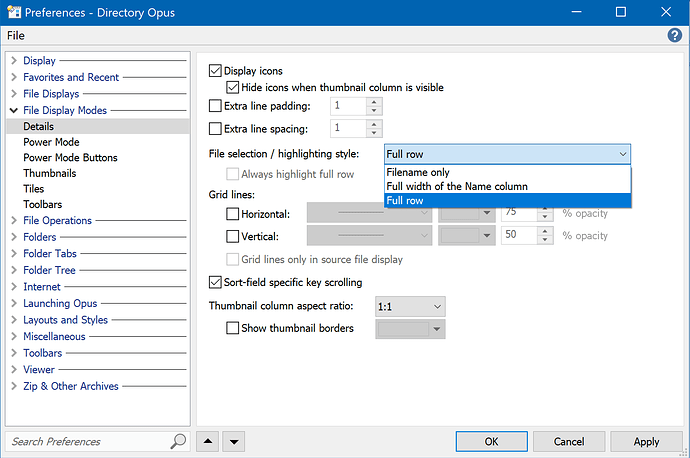Choose Full width of the Name column
Image resolution: width=690 pixels, height=458 pixels.
[507, 186]
